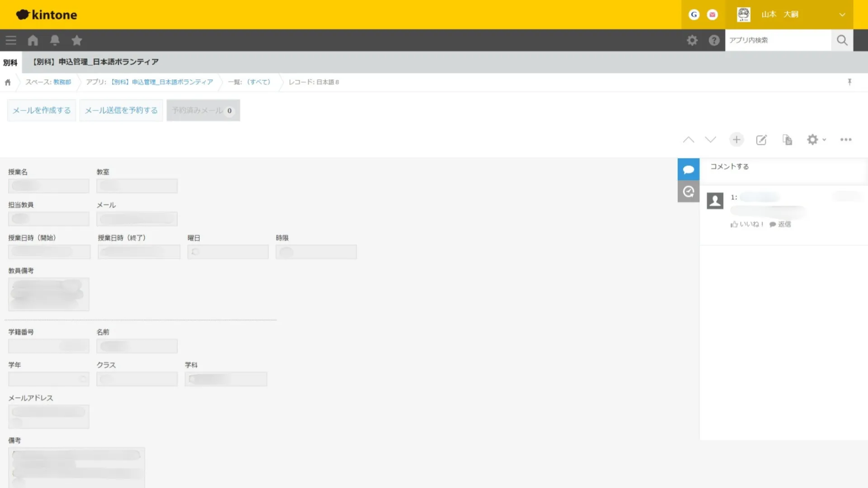Open the comments speech bubble tab
Screen dimensions: 868x488
pyautogui.click(x=688, y=169)
